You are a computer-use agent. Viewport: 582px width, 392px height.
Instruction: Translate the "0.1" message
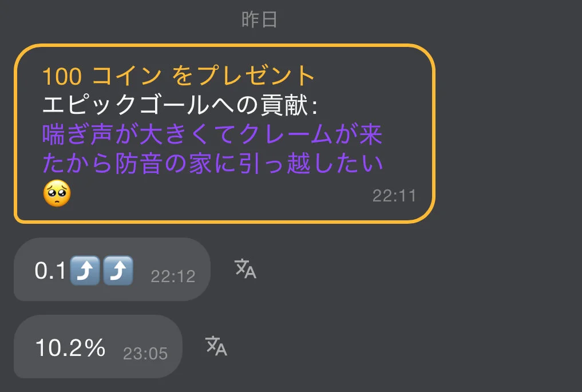(246, 269)
